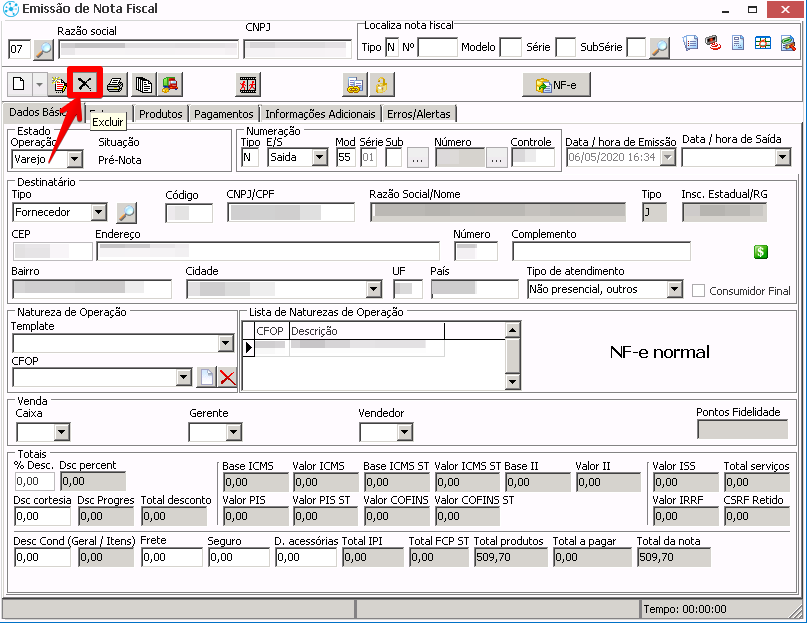Click the 'Tempo: 00:00:00' status bar entry
Screen dimensions: 807x623
click(x=685, y=609)
